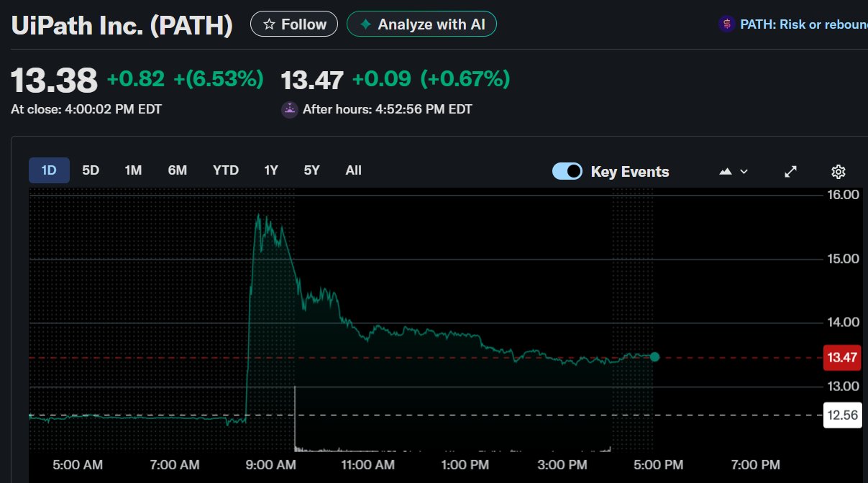
Task: Click the red 13.47 price label
Action: pyautogui.click(x=842, y=357)
